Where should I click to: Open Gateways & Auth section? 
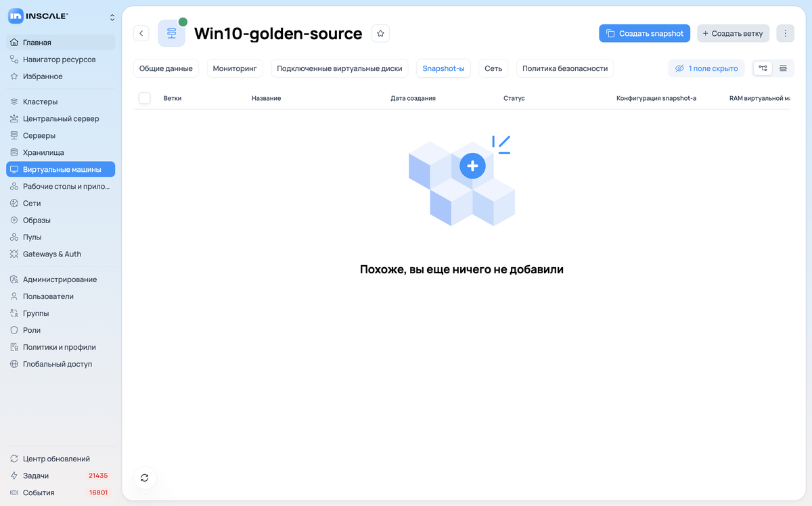click(x=61, y=254)
